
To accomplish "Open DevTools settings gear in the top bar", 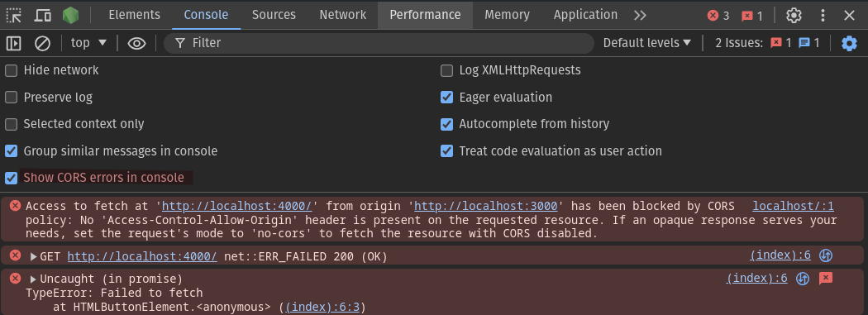I will click(794, 15).
